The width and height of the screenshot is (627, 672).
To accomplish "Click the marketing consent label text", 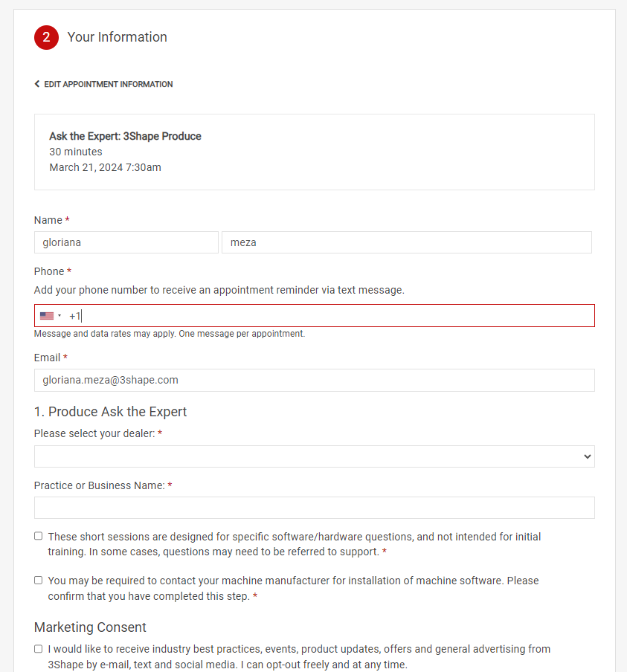I will pos(298,656).
